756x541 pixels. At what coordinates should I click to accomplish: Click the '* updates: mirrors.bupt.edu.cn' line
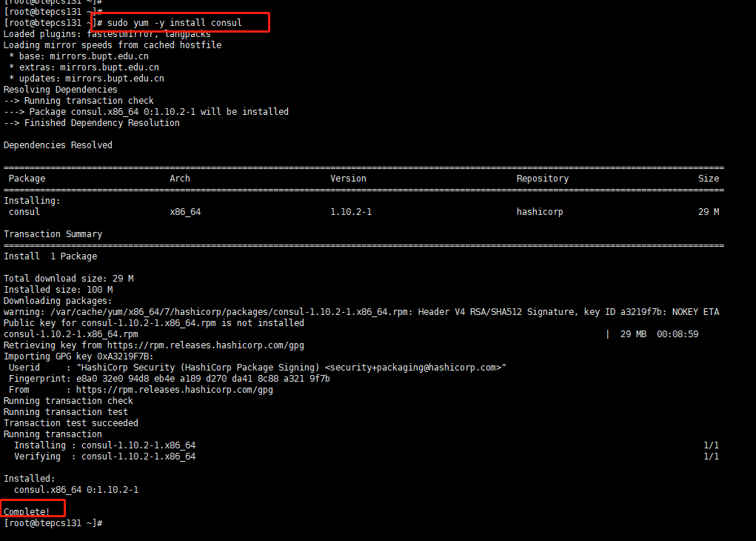tap(87, 78)
